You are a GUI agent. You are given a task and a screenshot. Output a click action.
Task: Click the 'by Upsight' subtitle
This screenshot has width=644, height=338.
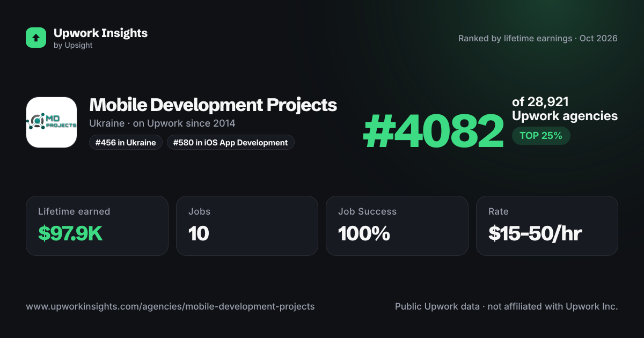73,46
